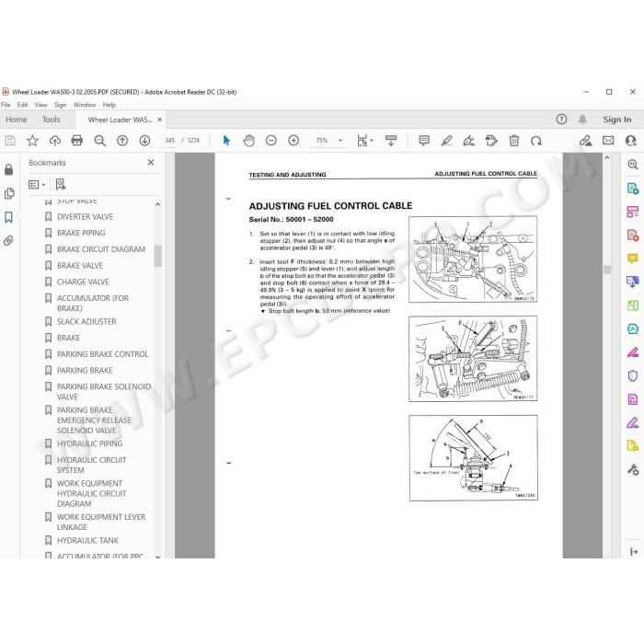The image size is (644, 644).
Task: Open the Help menu
Action: pyautogui.click(x=109, y=105)
